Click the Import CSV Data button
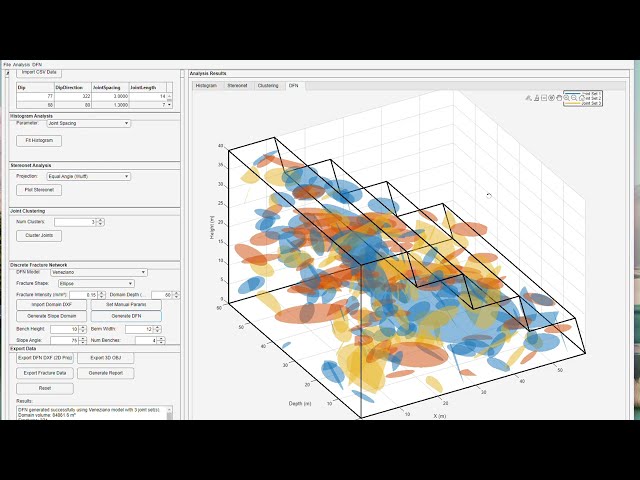Screen dimensions: 640x480 39,73
